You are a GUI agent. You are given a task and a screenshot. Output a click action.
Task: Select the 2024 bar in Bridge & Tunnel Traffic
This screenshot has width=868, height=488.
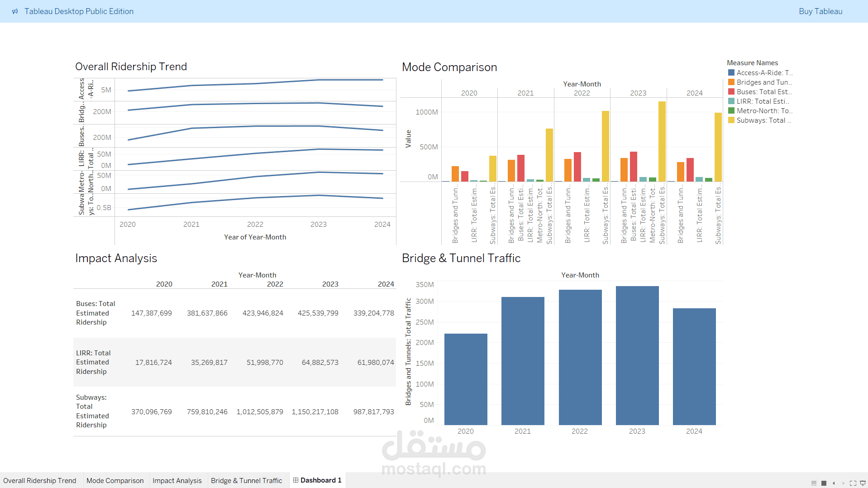click(x=694, y=367)
